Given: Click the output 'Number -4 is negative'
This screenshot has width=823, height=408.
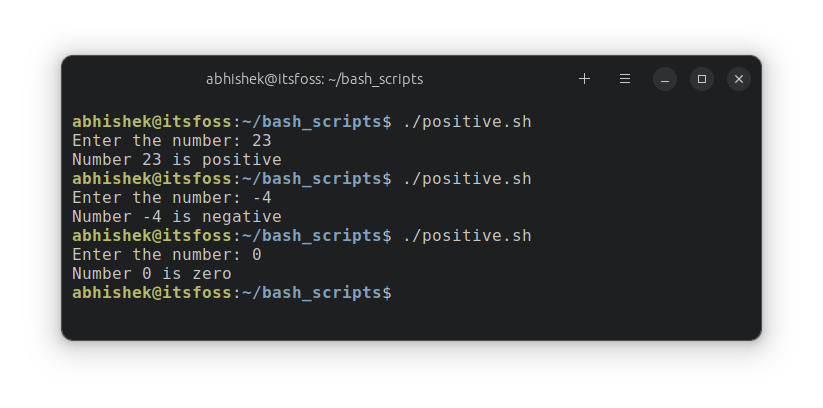Looking at the screenshot, I should coord(177,217).
